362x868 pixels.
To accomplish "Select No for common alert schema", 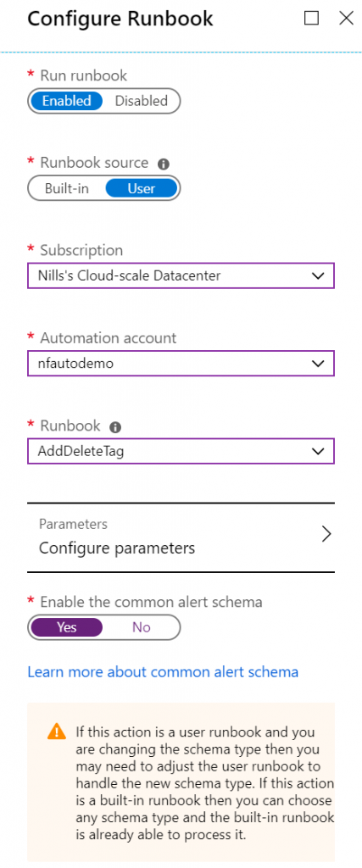I will click(141, 627).
